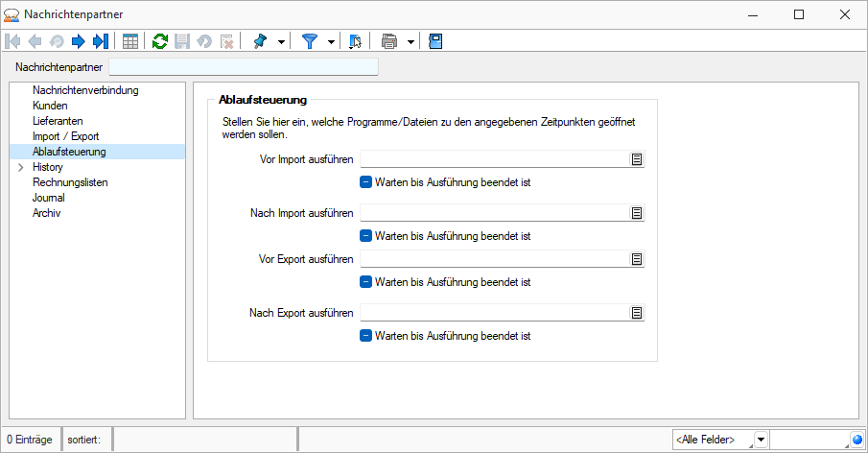Click the selection cursor toolbar icon

point(356,41)
